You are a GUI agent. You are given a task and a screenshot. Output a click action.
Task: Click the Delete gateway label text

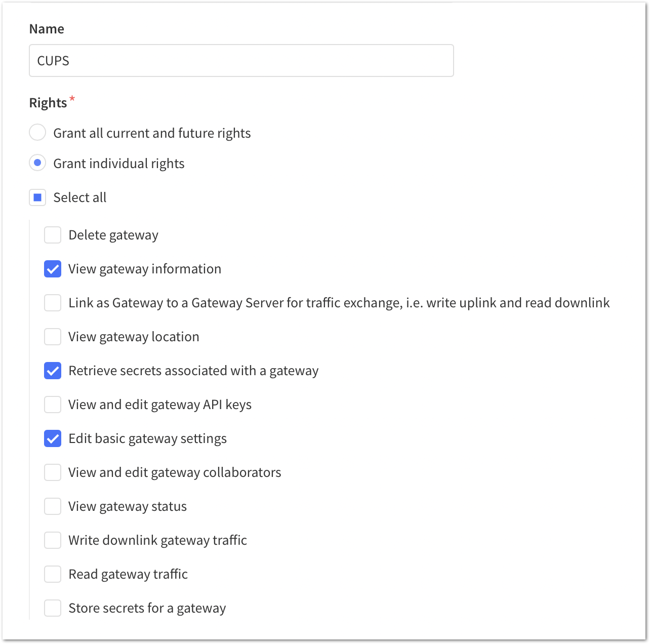coord(113,235)
